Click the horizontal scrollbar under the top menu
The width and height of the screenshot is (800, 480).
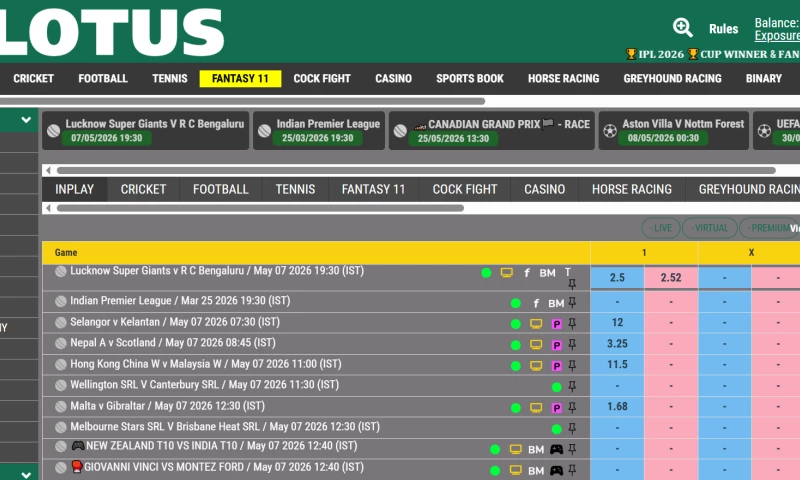pos(242,101)
